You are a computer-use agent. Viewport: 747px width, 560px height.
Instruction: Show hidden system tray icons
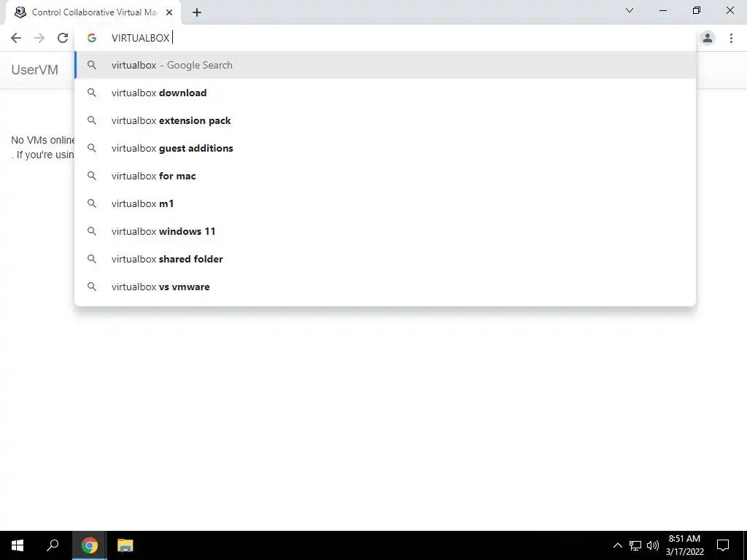pos(617,545)
